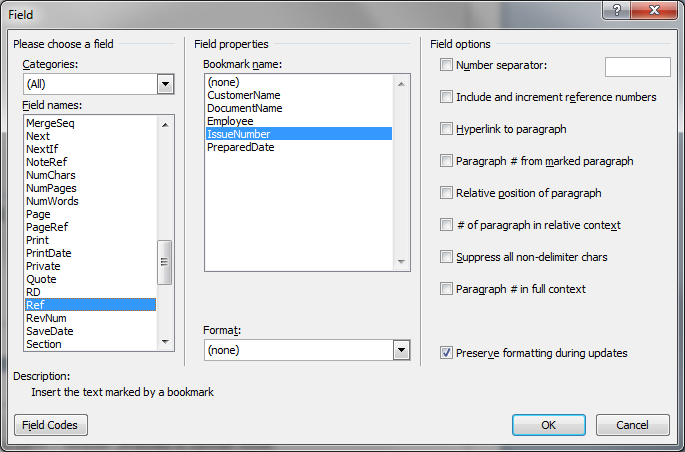Screen dimensions: 685x452
Task: Pick the Private field name
Action: click(x=90, y=266)
